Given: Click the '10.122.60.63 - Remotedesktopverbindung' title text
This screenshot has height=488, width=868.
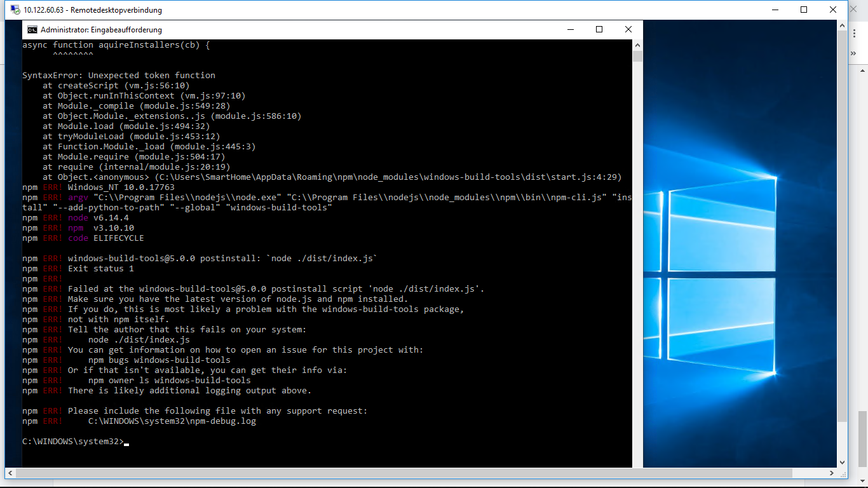Looking at the screenshot, I should (93, 10).
